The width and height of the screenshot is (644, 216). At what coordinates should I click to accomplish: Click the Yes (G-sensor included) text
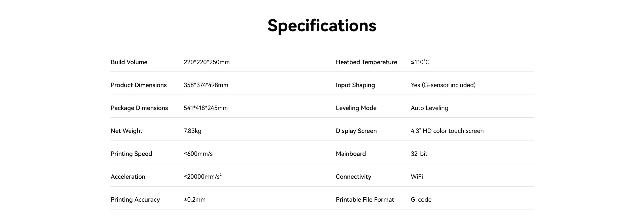[443, 85]
